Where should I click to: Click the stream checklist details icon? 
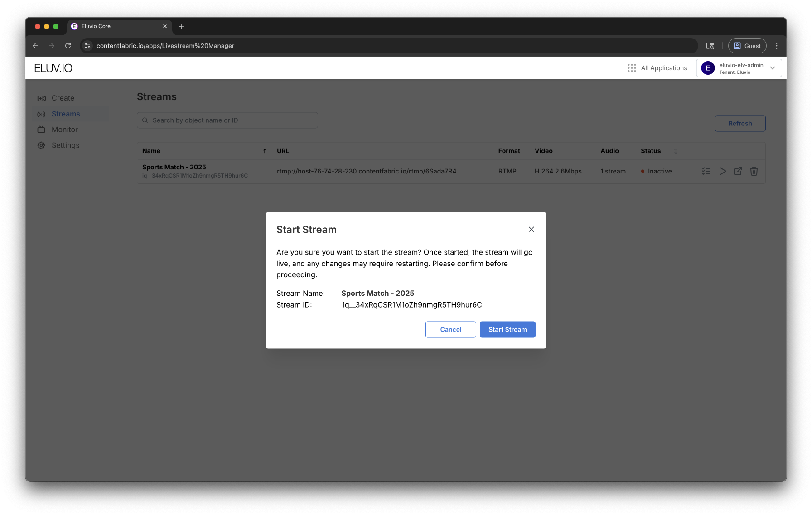(x=706, y=171)
